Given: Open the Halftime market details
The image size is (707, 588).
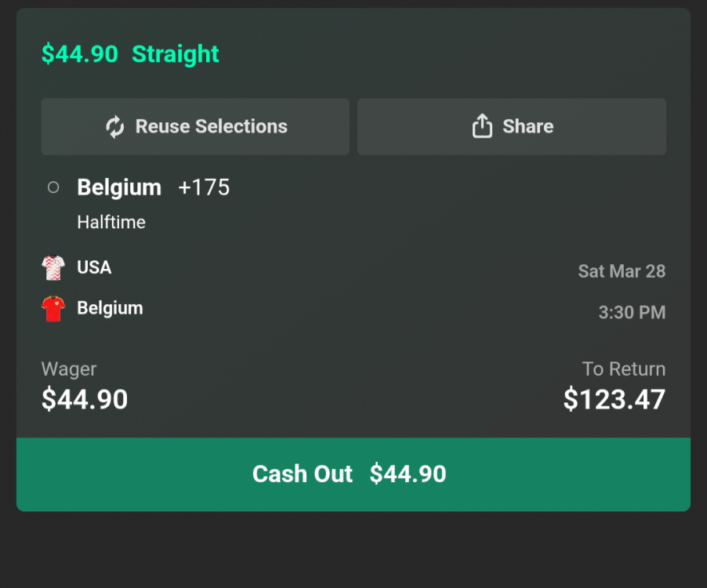Looking at the screenshot, I should pyautogui.click(x=111, y=222).
